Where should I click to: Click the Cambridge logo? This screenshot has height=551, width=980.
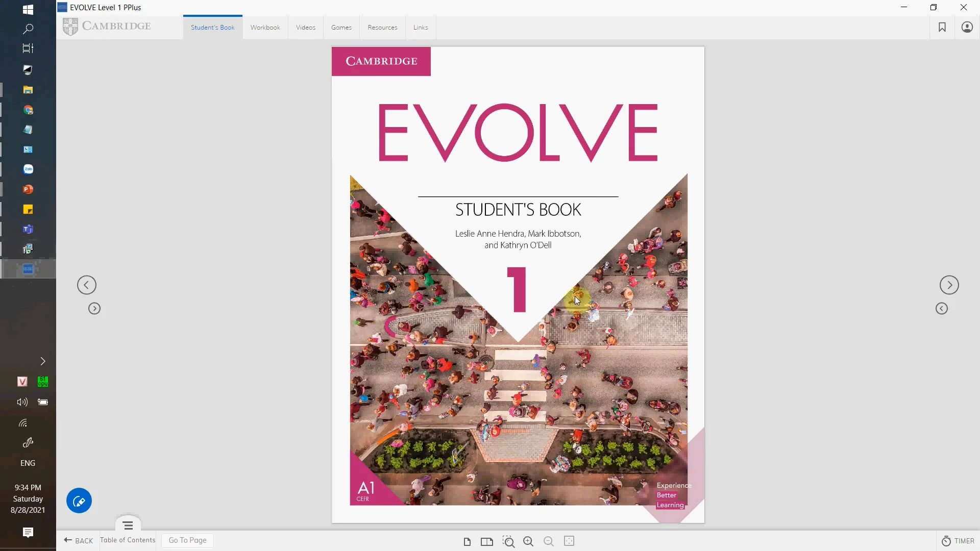[x=106, y=26]
